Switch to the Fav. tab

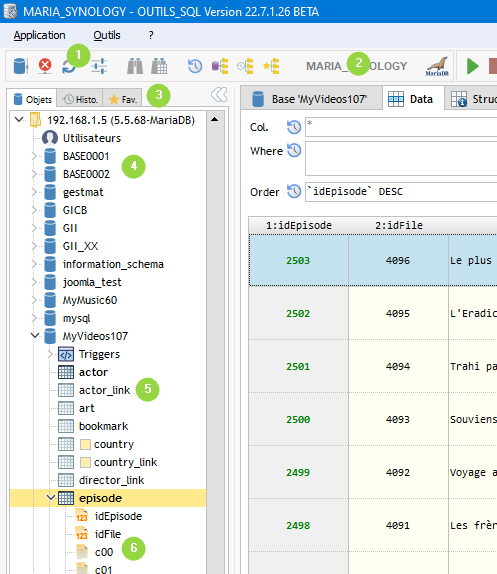pyautogui.click(x=123, y=99)
